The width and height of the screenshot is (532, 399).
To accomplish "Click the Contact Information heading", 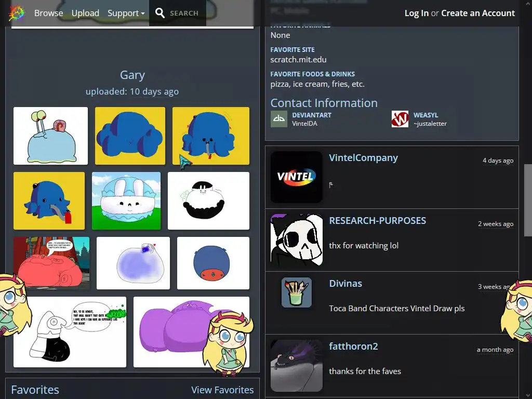I will [324, 103].
